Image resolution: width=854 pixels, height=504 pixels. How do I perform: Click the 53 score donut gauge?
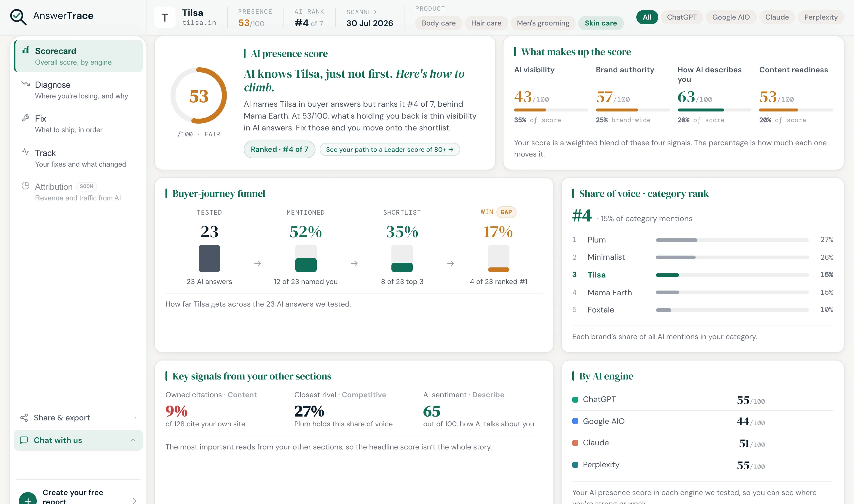pos(199,95)
